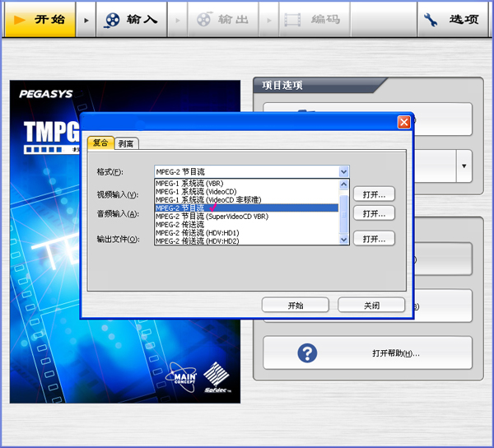
Task: Open the 输入 (Input) stage
Action: 132,20
